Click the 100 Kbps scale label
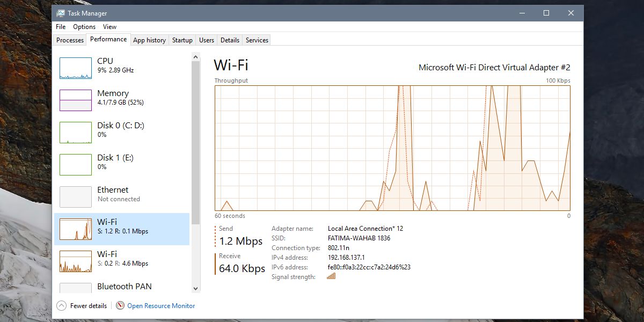This screenshot has height=322, width=644. [558, 80]
